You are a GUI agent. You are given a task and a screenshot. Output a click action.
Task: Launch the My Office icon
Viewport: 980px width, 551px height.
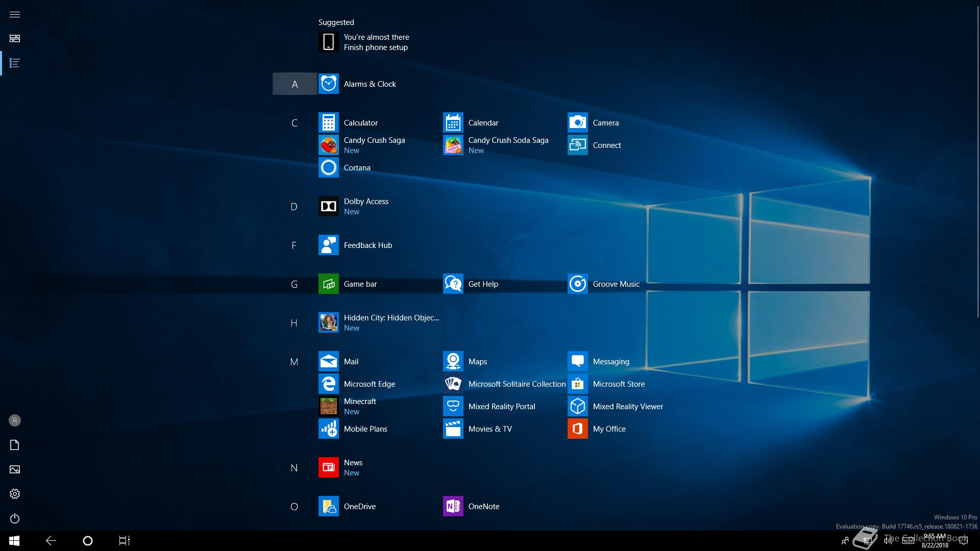577,429
